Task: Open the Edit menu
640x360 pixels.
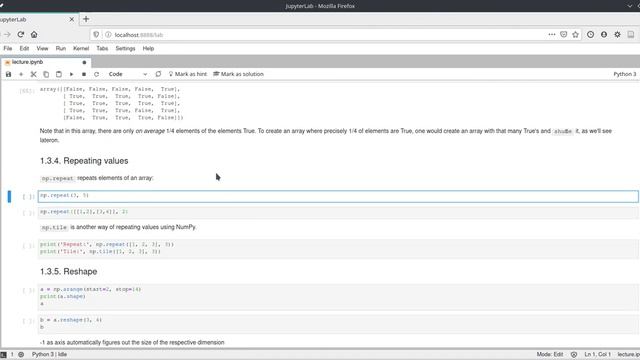Action: (x=24, y=48)
